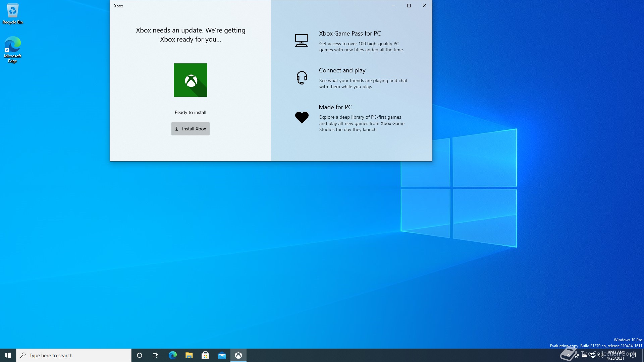Click the 'Xbox needs an update' message
The width and height of the screenshot is (644, 362).
pyautogui.click(x=191, y=35)
